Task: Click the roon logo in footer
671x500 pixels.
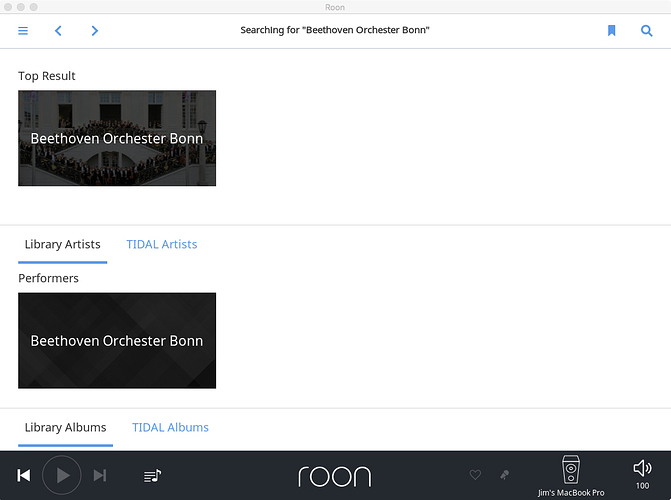Action: (x=335, y=476)
